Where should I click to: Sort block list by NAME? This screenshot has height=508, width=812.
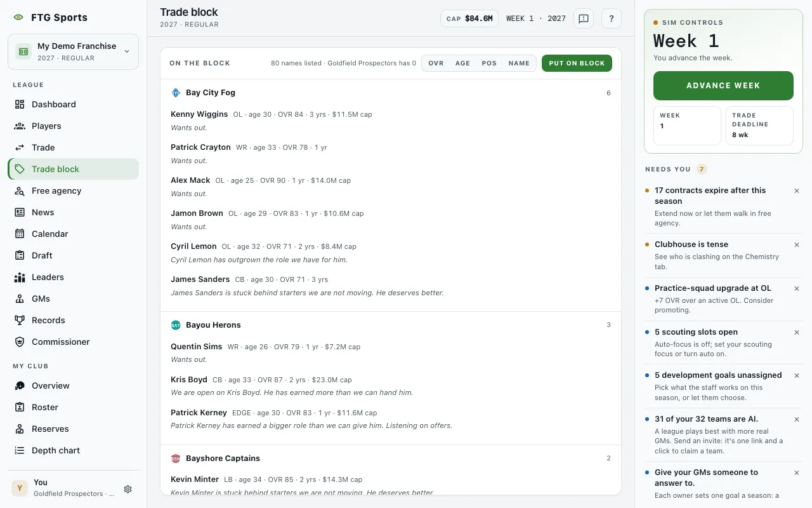(519, 63)
